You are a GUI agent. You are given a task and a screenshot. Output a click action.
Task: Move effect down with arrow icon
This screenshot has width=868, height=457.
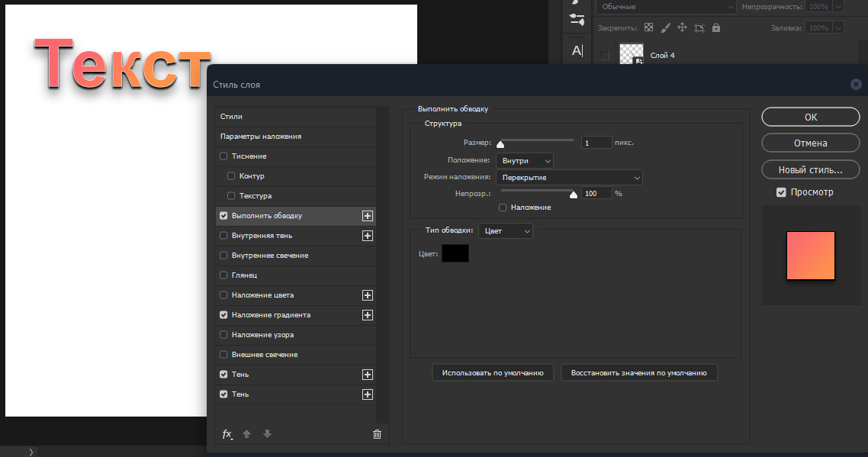point(268,434)
